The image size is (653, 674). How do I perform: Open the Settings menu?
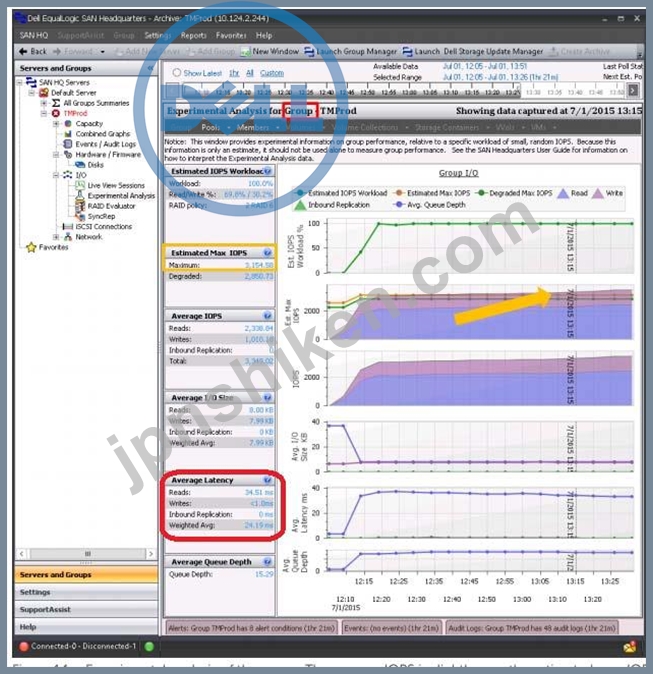[157, 35]
